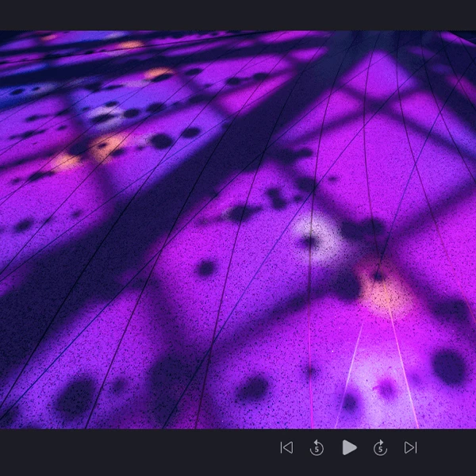Click the counter-clockwise 5 arrow icon

point(317,447)
